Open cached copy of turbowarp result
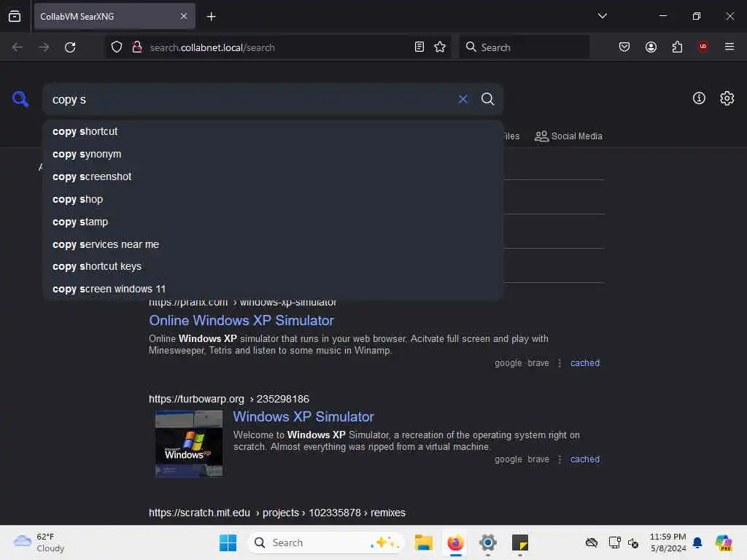 (584, 459)
